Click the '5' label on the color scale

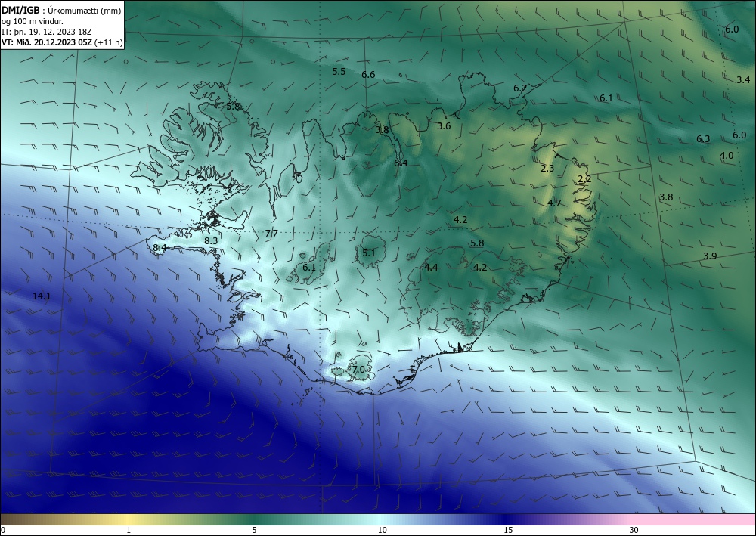pos(254,530)
